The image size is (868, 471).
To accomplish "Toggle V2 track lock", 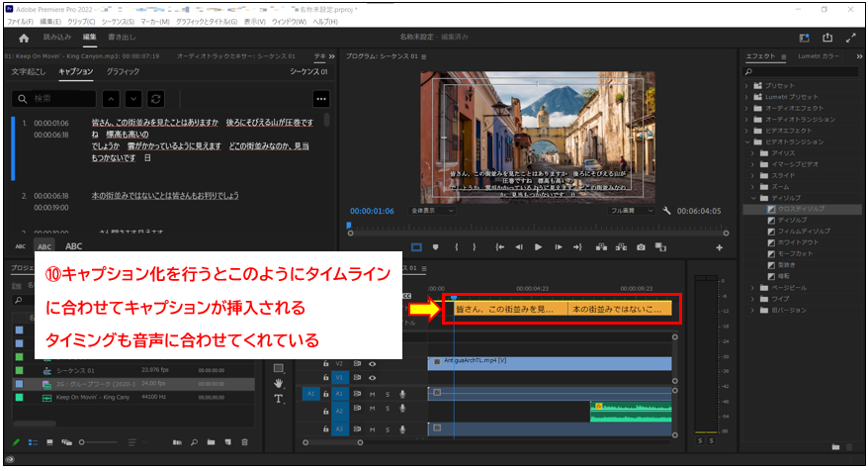I will 326,364.
